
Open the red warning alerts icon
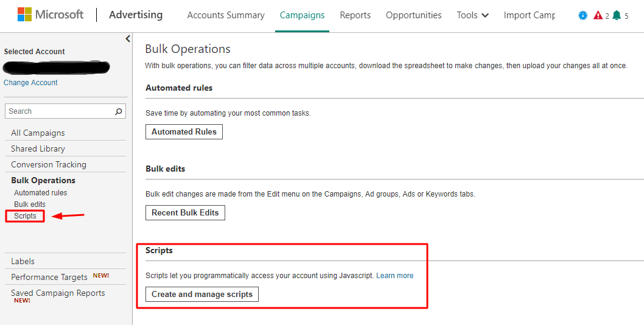598,16
